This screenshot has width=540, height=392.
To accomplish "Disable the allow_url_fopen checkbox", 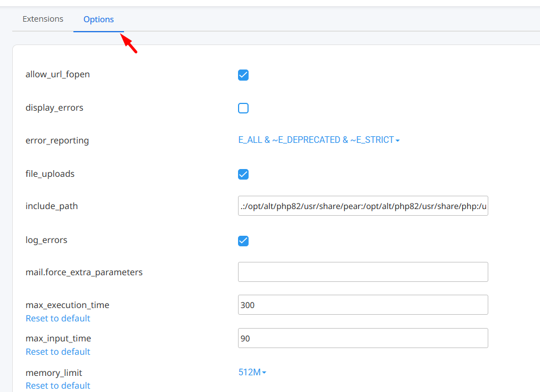I will point(243,75).
